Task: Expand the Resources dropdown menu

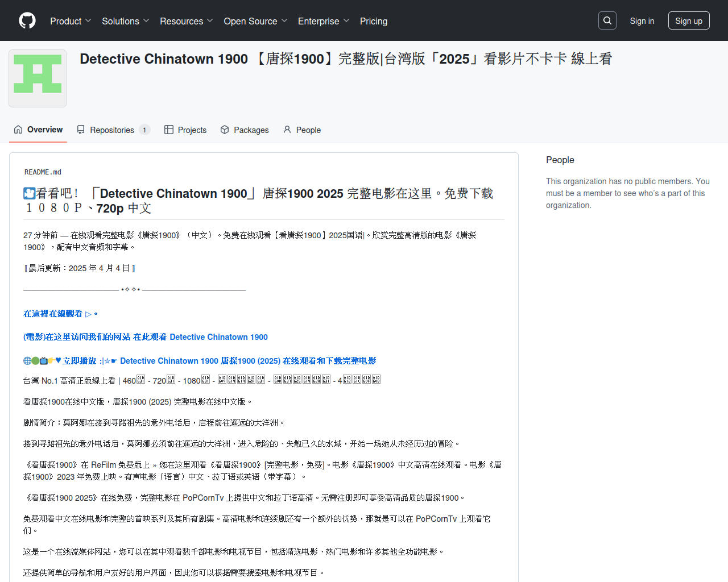Action: (x=187, y=21)
